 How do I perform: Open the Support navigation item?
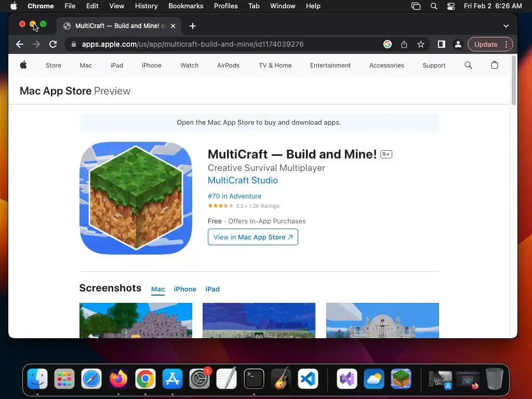(x=434, y=65)
